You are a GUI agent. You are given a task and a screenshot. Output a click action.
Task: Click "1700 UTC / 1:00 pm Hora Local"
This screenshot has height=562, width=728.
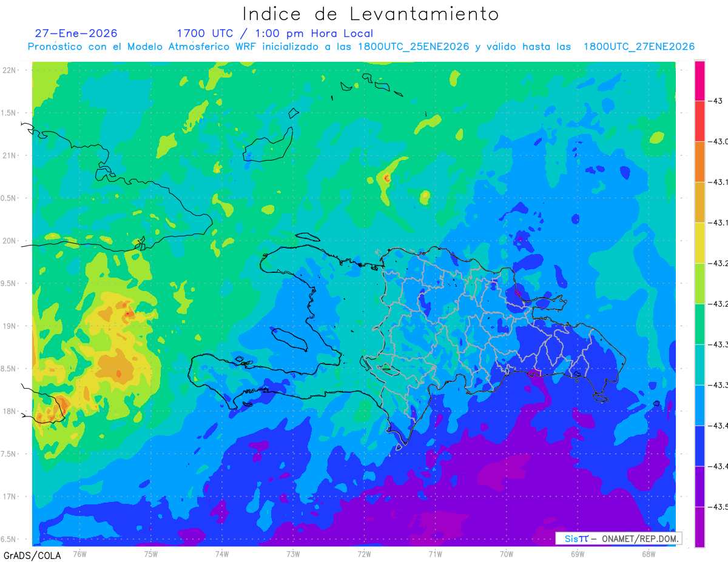click(x=275, y=33)
